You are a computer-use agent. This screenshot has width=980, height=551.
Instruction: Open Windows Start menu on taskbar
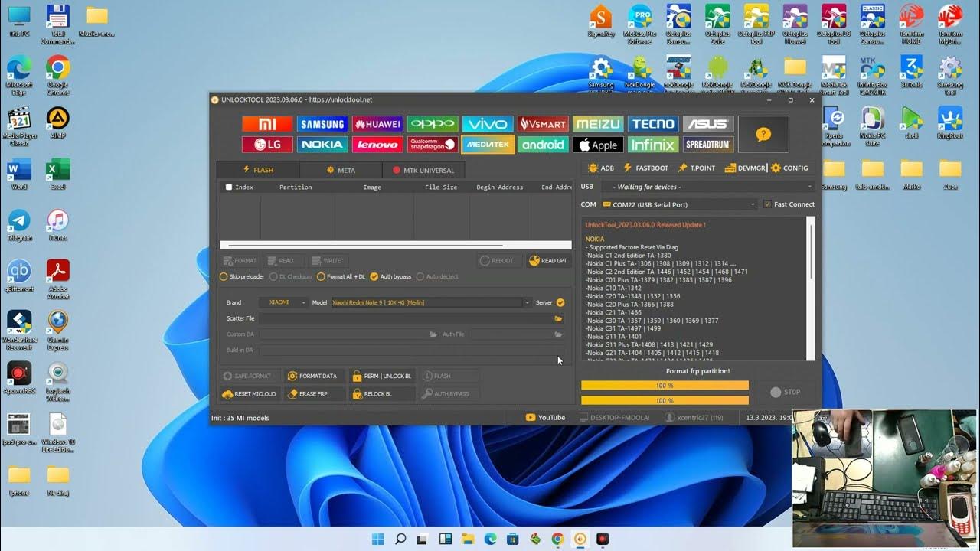(x=377, y=539)
